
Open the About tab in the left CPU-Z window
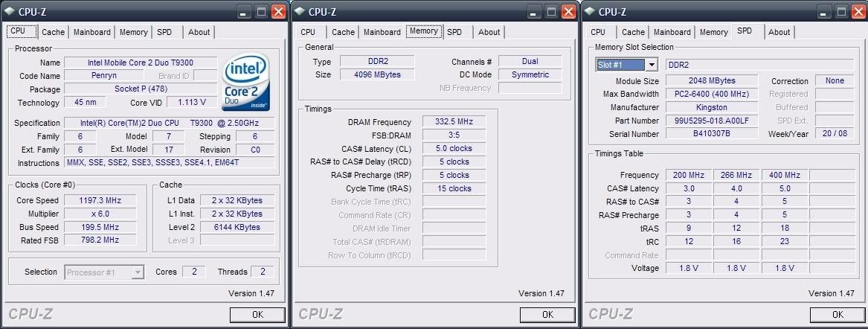pos(199,32)
